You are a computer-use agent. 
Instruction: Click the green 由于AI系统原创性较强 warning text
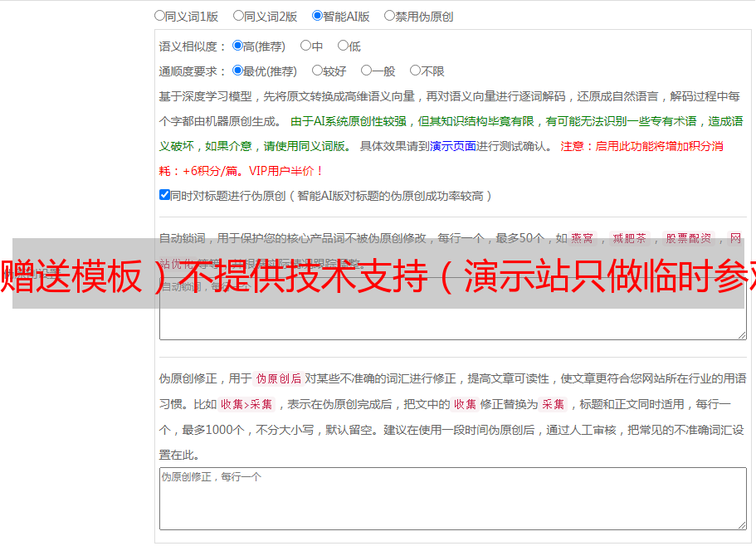(x=451, y=134)
